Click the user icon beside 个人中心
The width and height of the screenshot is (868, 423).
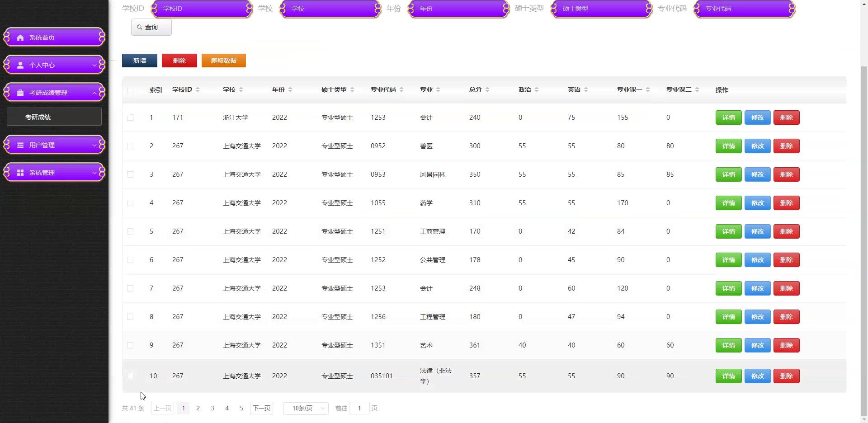coord(20,65)
